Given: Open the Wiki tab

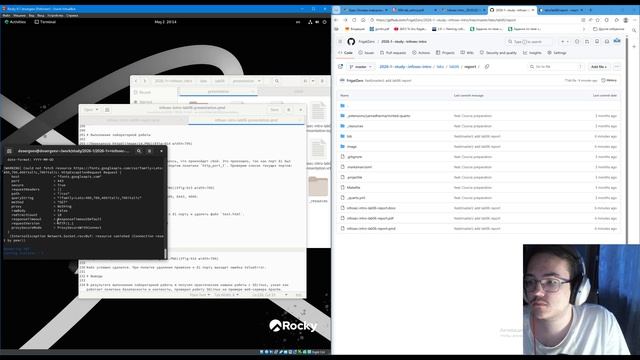Looking at the screenshot, I should 467,53.
